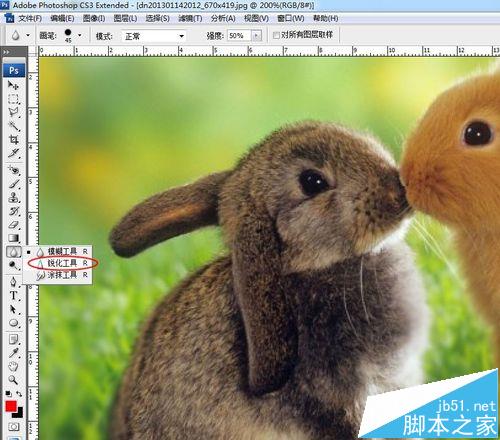Open the brush preset picker arrow

[x=79, y=35]
